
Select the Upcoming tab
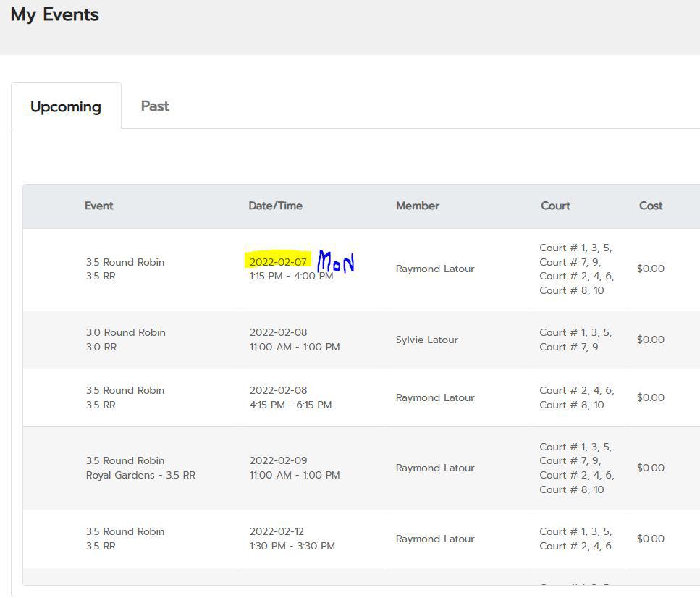click(x=66, y=107)
